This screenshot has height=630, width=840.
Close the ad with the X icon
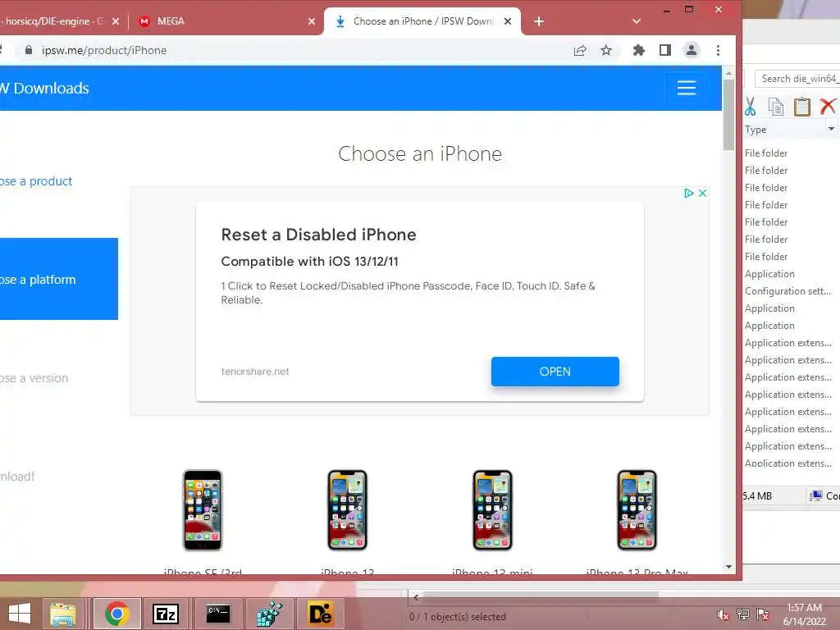tap(702, 193)
